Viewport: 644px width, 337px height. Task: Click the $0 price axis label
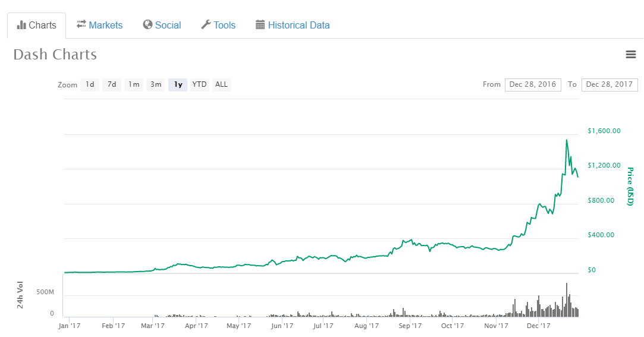592,270
